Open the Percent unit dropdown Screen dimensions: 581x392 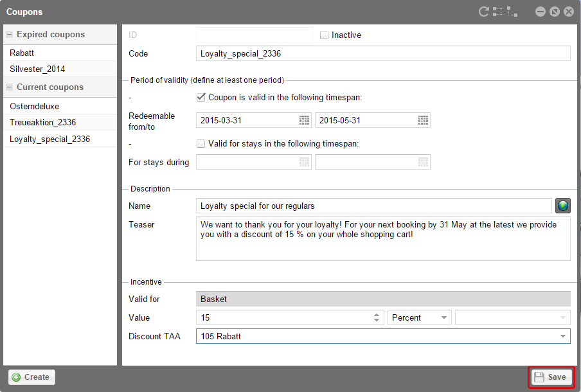pyautogui.click(x=419, y=317)
